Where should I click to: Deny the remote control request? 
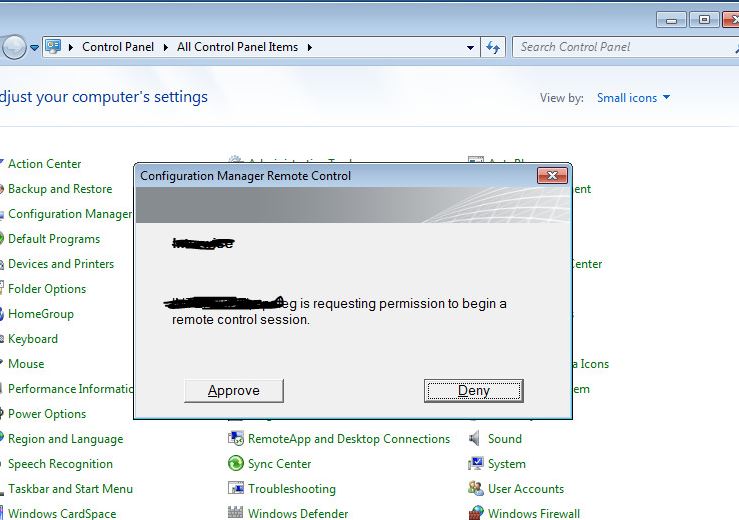(474, 390)
